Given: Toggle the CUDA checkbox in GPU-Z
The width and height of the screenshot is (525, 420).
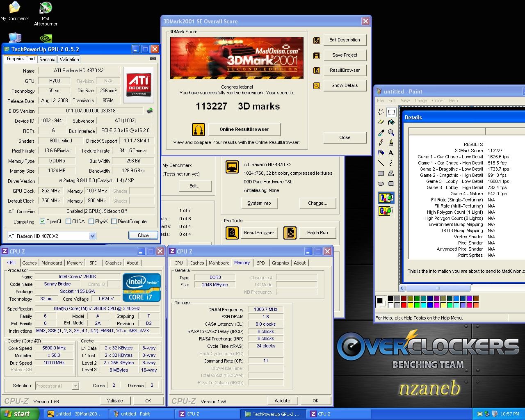Looking at the screenshot, I should point(68,221).
